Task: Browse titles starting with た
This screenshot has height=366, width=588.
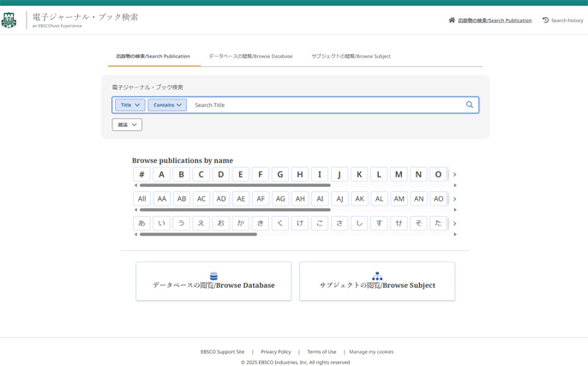Action: pos(438,223)
